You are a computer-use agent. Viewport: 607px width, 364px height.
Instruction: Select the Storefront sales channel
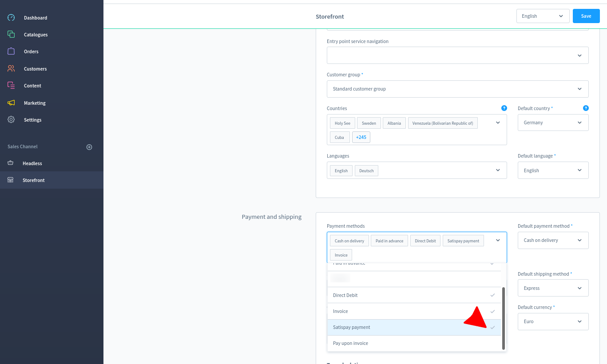tap(52, 180)
